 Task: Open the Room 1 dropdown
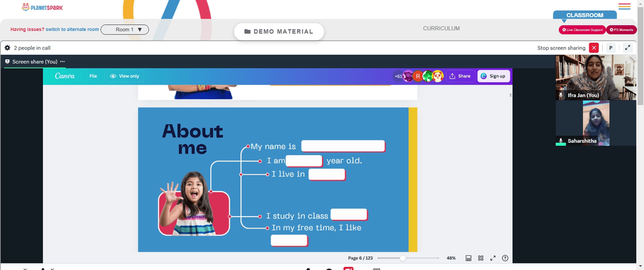click(125, 30)
